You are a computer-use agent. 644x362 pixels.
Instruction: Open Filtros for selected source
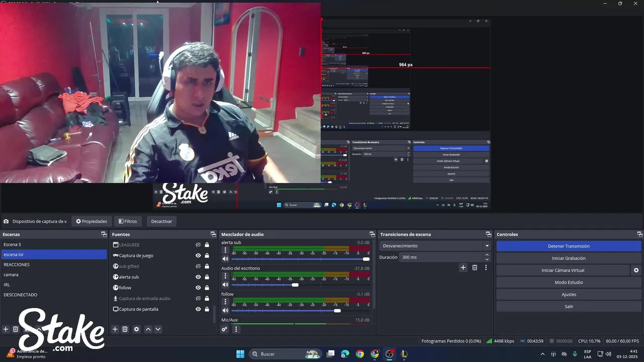coord(128,221)
